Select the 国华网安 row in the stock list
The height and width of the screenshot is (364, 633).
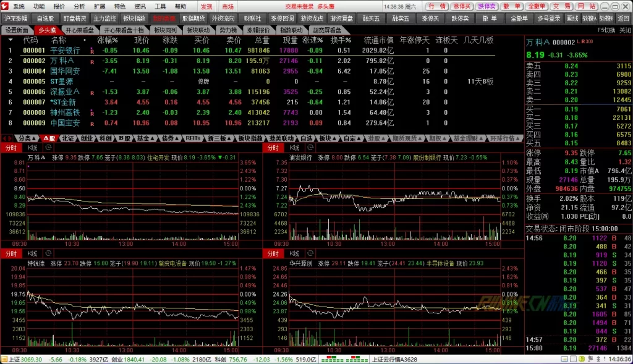coord(65,71)
